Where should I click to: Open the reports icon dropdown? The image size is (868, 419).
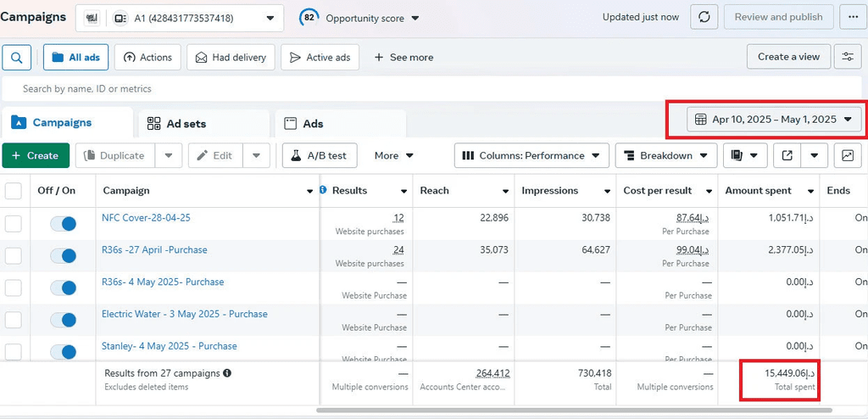click(x=744, y=155)
